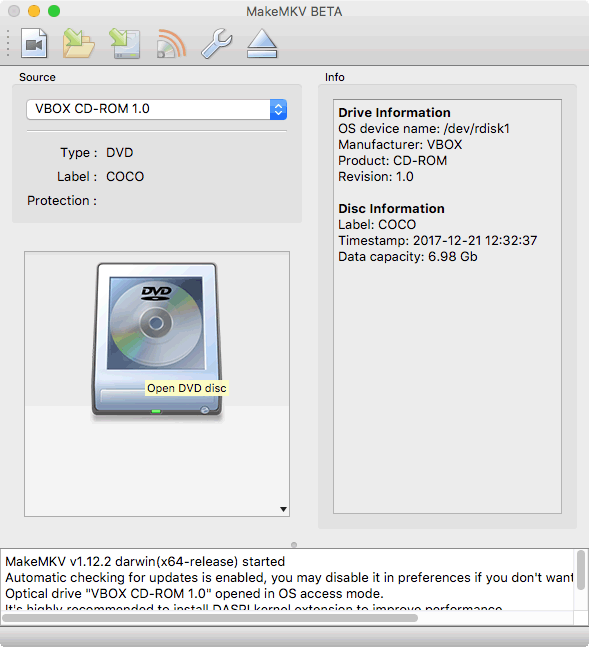Maximize the window with the green button
Screen dimensions: 589x647
[54, 11]
